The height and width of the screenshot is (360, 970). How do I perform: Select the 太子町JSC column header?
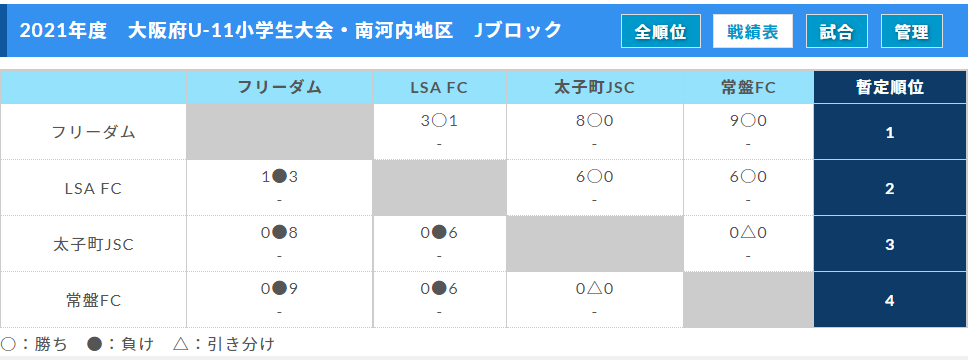click(x=594, y=87)
